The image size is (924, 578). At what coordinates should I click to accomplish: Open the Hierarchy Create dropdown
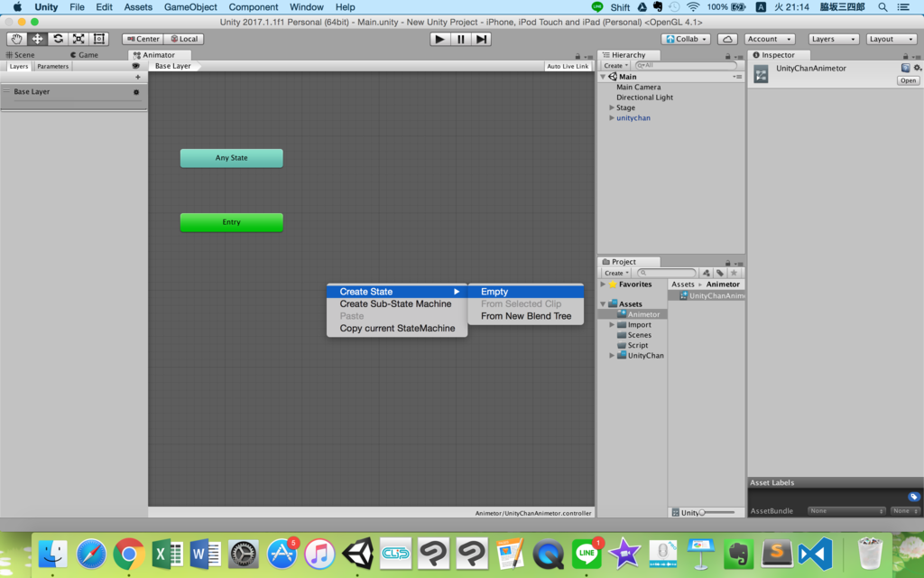tap(615, 65)
